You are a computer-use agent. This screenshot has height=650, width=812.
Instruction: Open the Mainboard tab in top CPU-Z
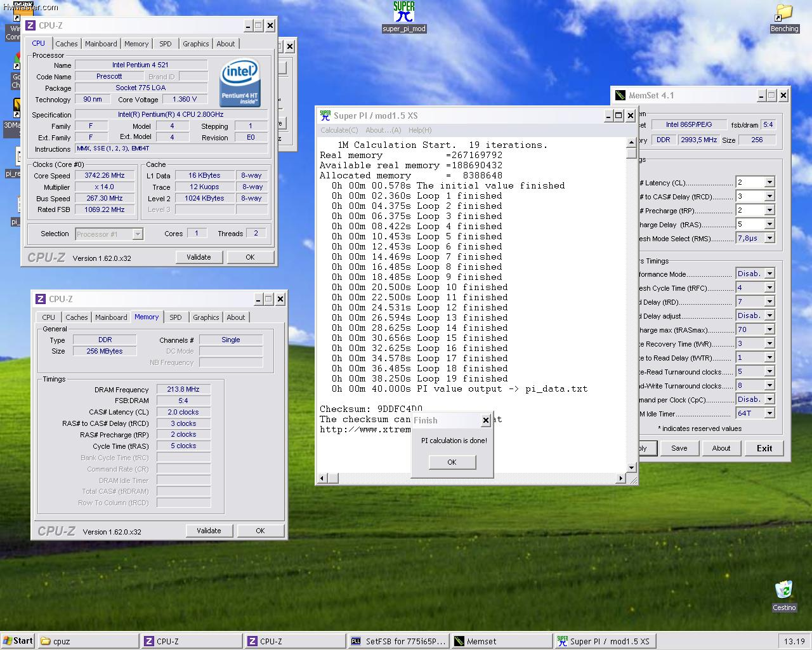(x=101, y=44)
